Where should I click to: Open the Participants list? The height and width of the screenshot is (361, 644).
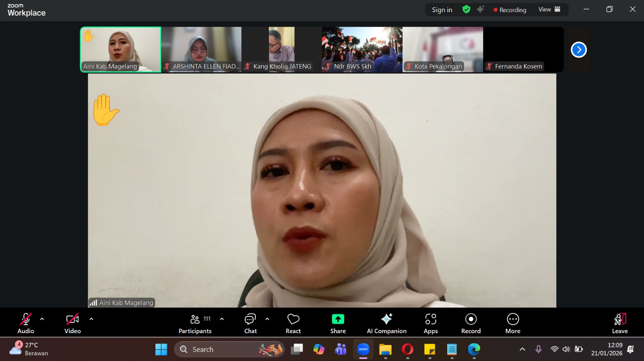(x=195, y=324)
